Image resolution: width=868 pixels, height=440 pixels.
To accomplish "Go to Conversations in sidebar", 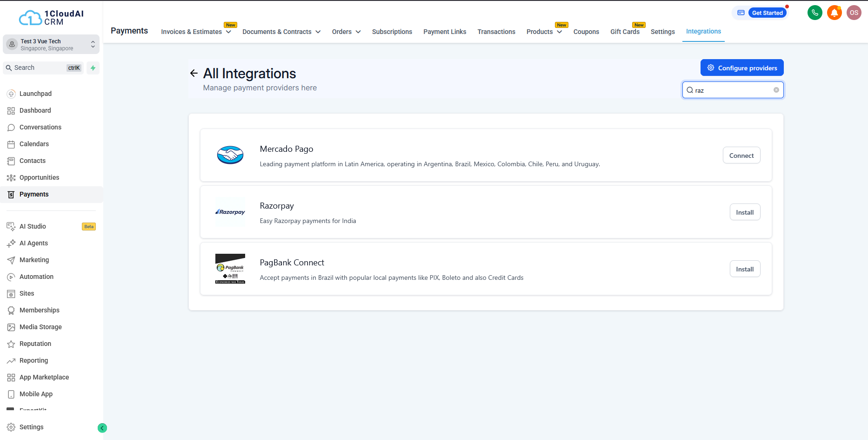I will tap(40, 127).
